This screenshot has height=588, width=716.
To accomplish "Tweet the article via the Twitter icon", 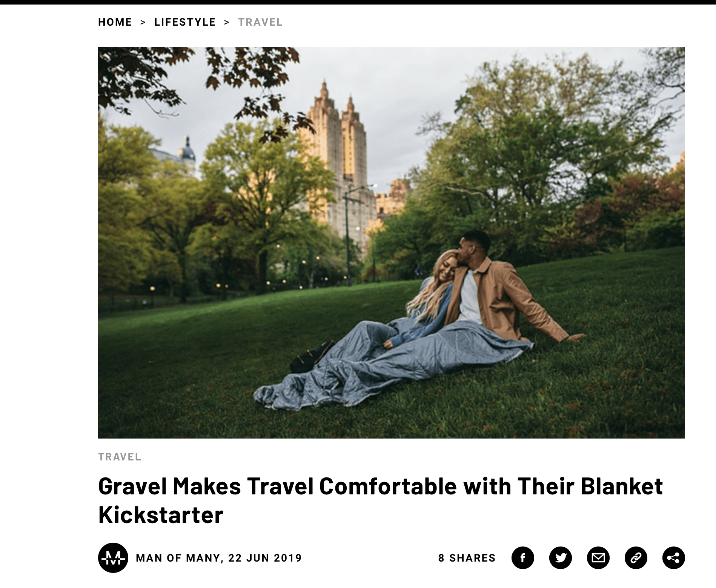I will (560, 557).
